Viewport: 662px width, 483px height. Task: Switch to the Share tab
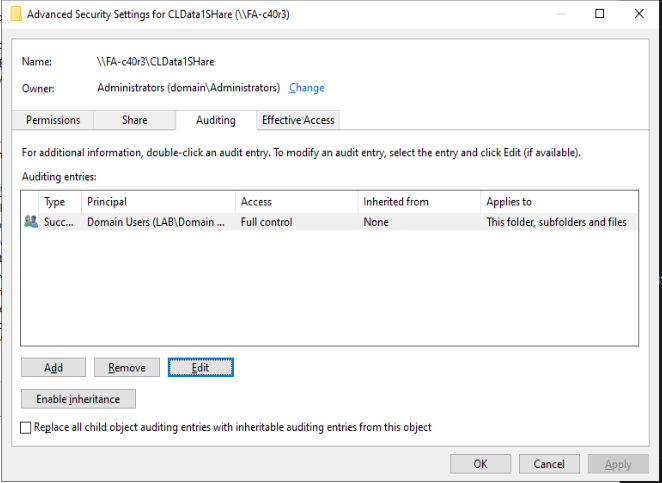coord(134,120)
